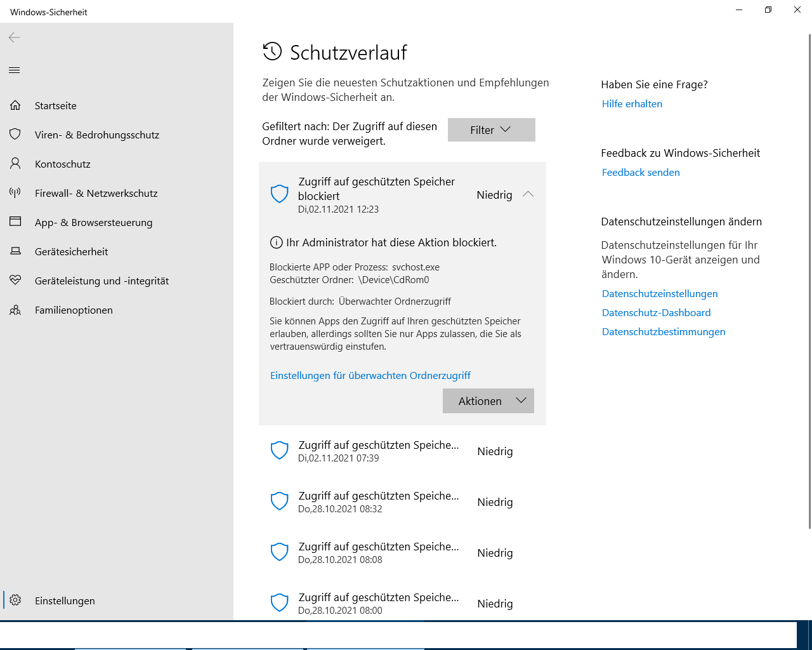Viewport: 812px width, 650px height.
Task: Expand the entry dated Di,02.11.2021 07:39
Action: pyautogui.click(x=402, y=451)
